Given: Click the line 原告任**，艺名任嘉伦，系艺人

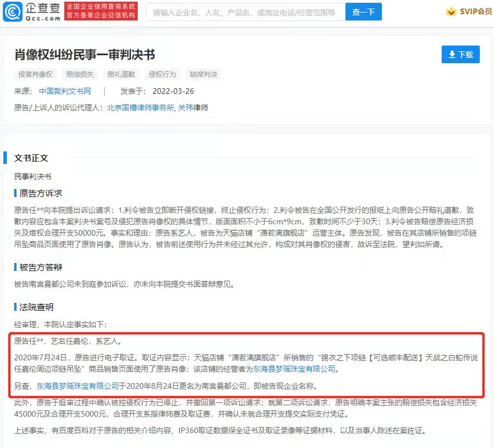Looking at the screenshot, I should point(68,341).
